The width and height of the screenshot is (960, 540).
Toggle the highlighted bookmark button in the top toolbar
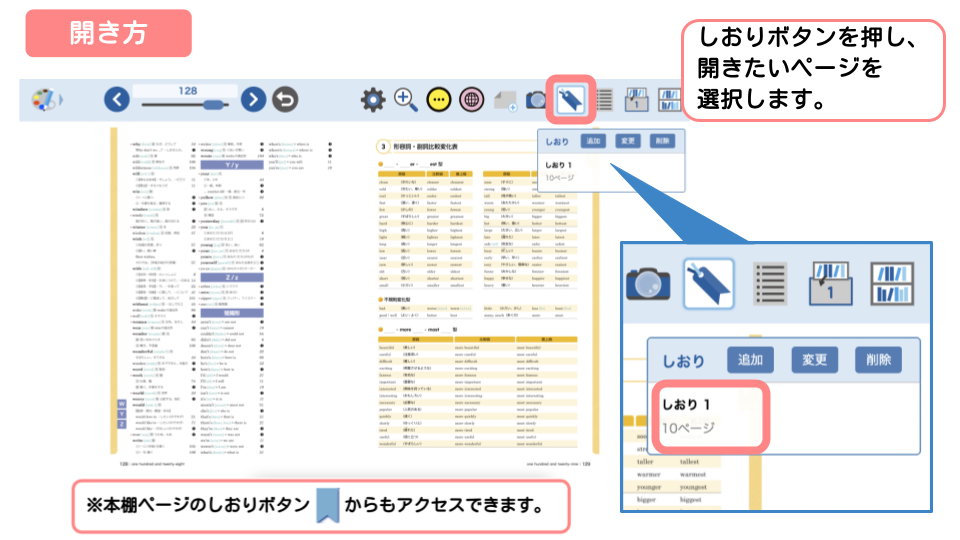tap(570, 100)
